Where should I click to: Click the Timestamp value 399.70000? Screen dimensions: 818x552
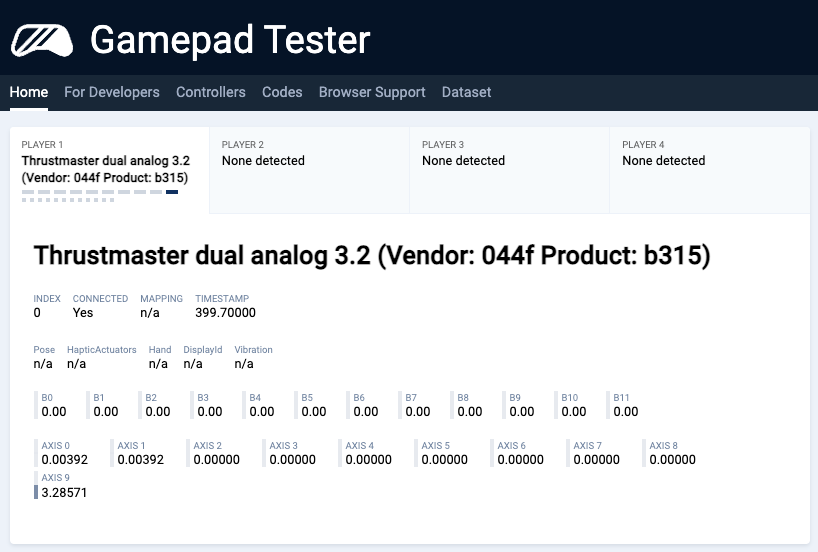click(x=225, y=312)
